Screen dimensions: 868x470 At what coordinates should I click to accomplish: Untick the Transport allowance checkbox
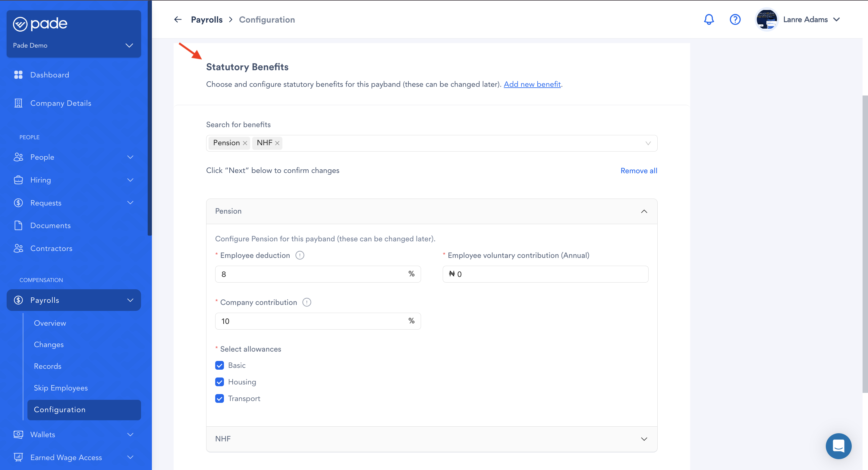219,399
